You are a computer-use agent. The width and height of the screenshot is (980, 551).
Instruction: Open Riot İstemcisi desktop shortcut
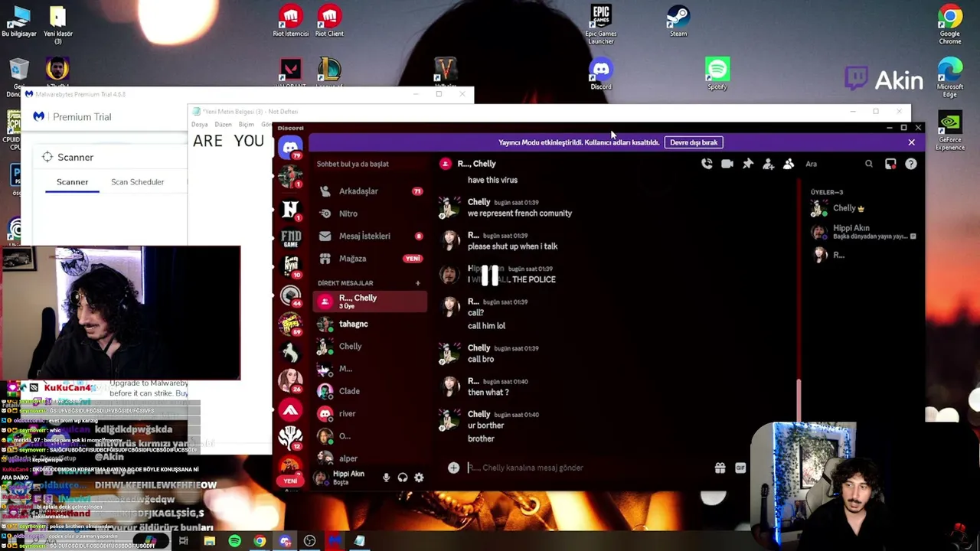pos(290,21)
